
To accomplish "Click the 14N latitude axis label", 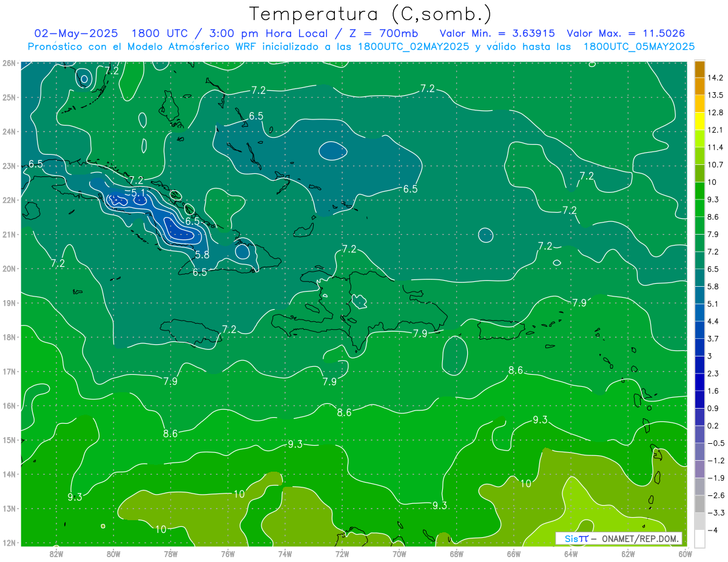I will (x=9, y=474).
